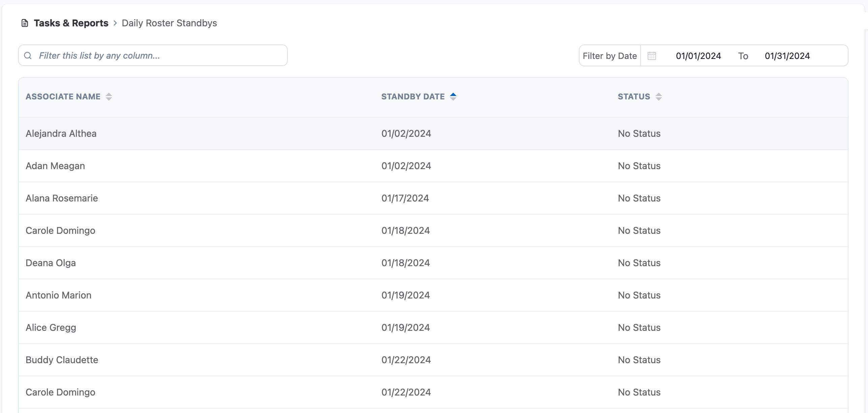Sort by Status column arrows icon

pos(658,97)
